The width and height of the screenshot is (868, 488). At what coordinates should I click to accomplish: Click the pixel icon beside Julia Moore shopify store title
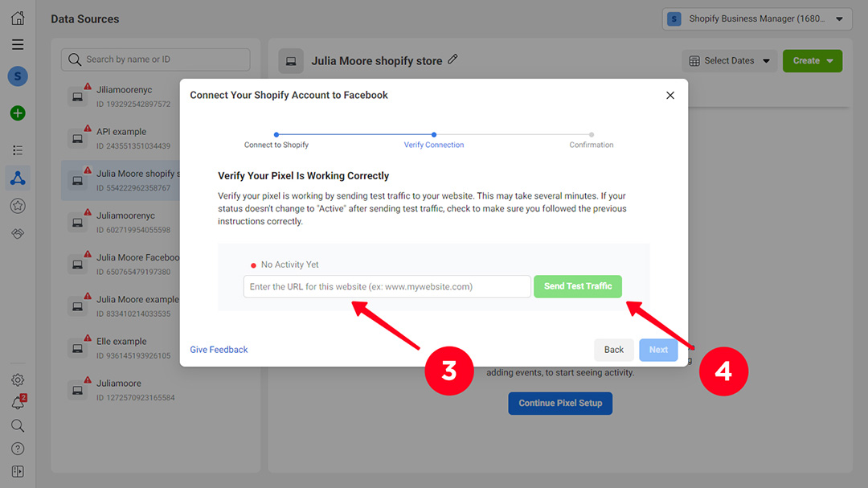[291, 61]
